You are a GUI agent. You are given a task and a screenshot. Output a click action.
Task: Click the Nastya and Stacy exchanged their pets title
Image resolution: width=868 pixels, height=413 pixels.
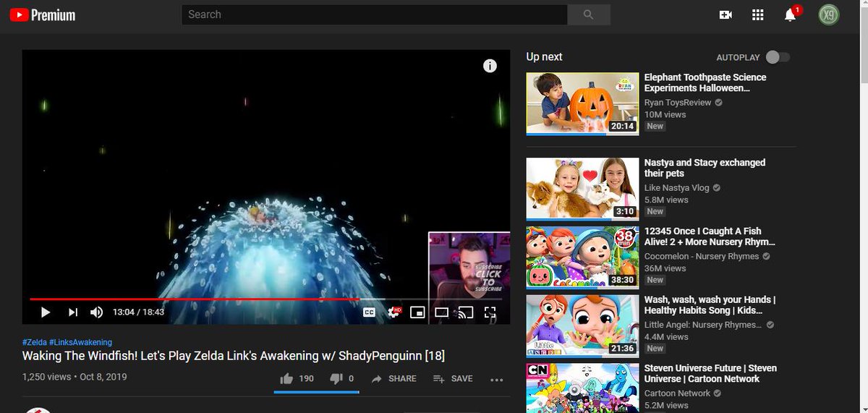[705, 168]
